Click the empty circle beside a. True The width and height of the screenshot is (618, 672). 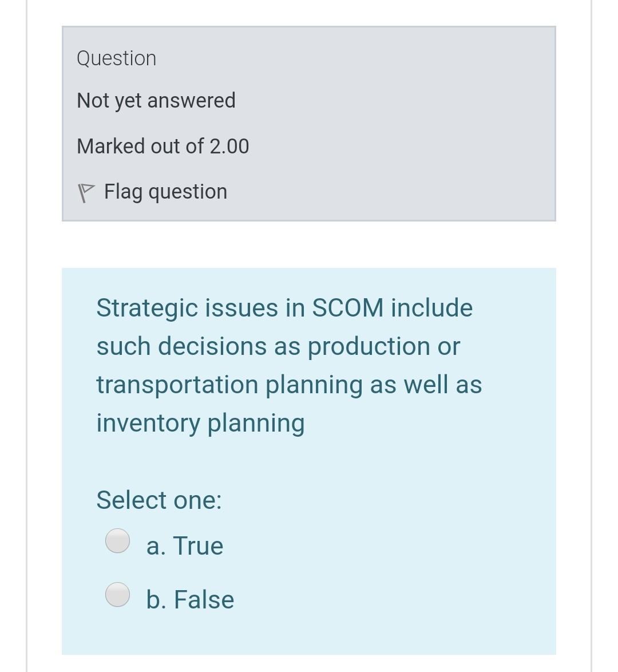tap(117, 541)
